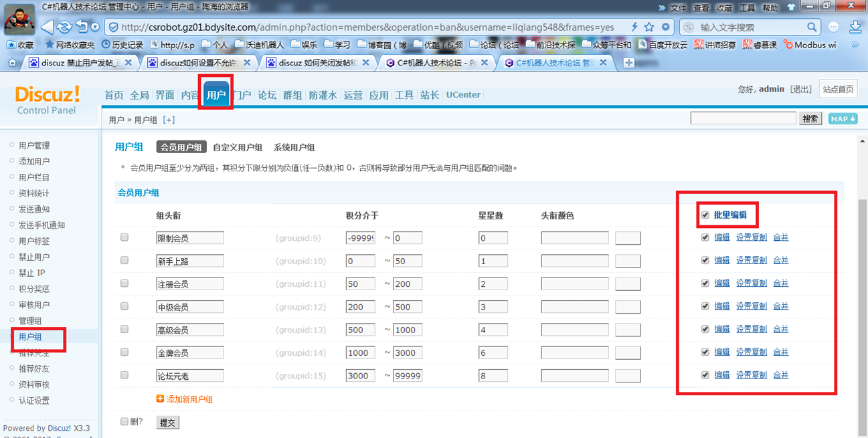
Task: Open the 内容 control panel menu
Action: 189,95
